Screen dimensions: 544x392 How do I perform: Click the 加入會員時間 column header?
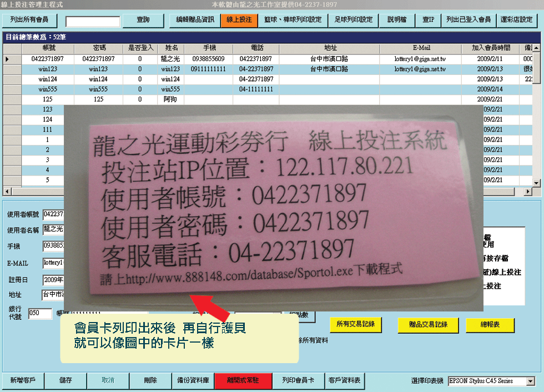coord(491,48)
